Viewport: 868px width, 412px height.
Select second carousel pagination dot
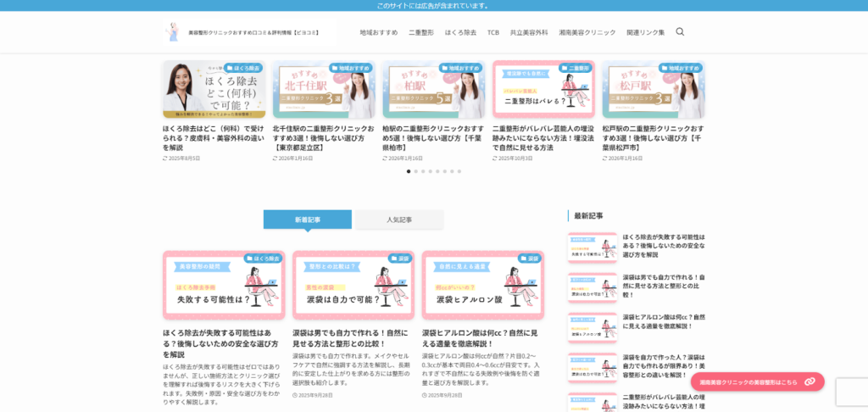point(415,171)
